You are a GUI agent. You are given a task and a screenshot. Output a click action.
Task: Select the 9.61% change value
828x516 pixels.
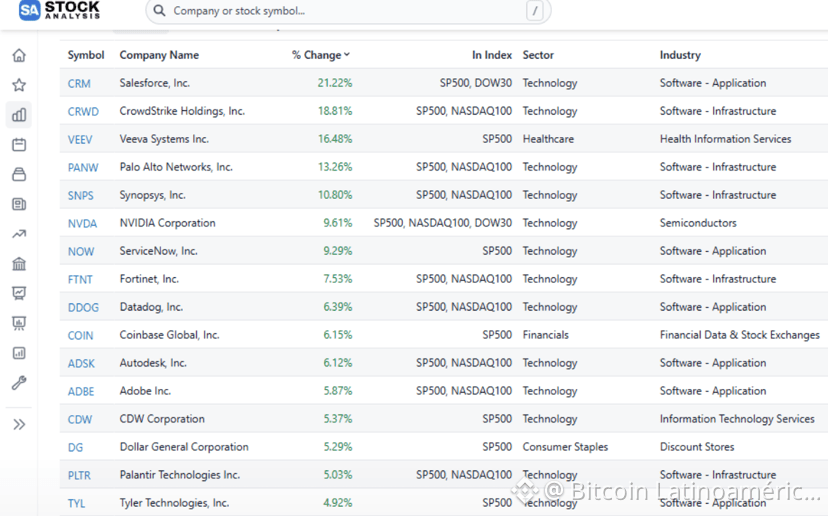(338, 223)
